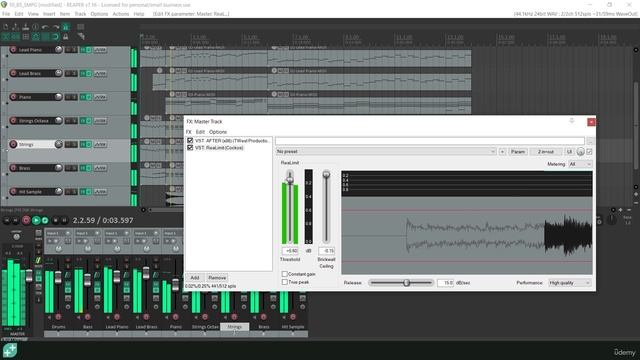Click the Drums record arm in mixer
The width and height of the screenshot is (640, 360).
(x=58, y=317)
